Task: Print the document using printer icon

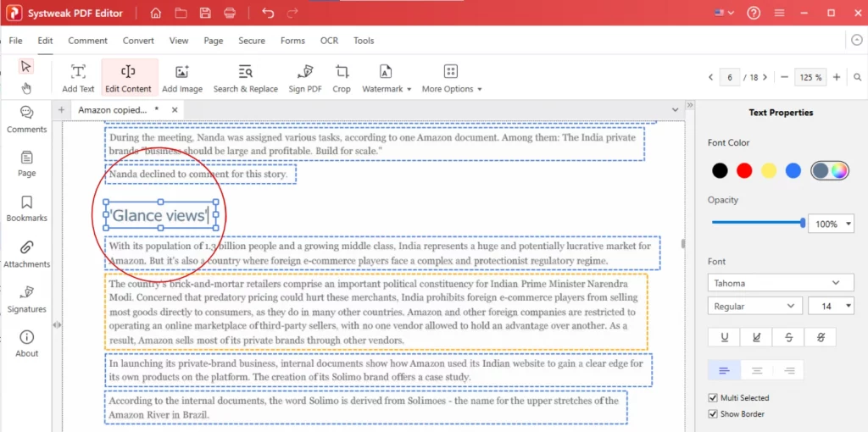Action: pyautogui.click(x=230, y=14)
